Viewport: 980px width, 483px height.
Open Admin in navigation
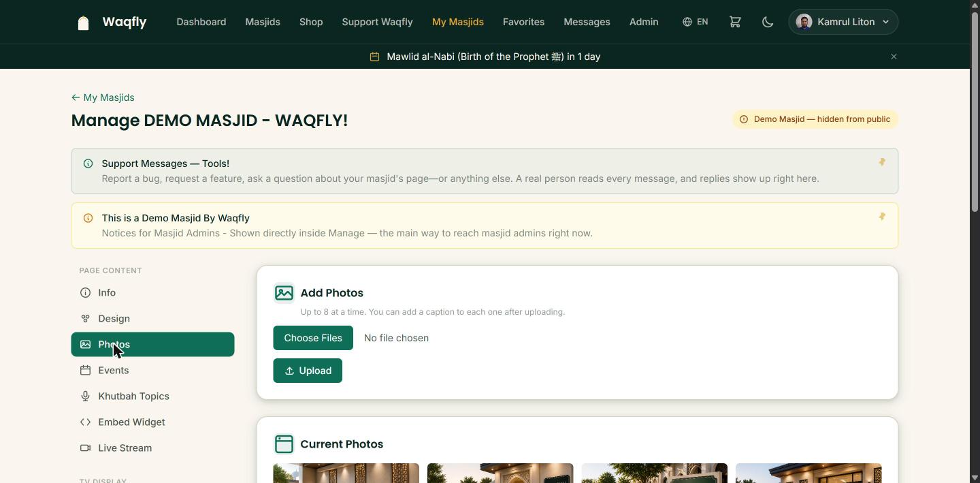[644, 22]
